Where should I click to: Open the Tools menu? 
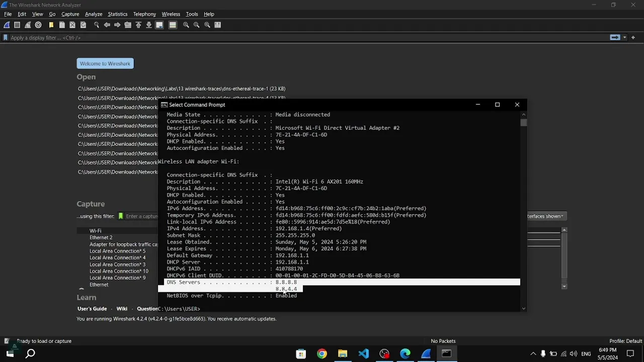(x=192, y=14)
